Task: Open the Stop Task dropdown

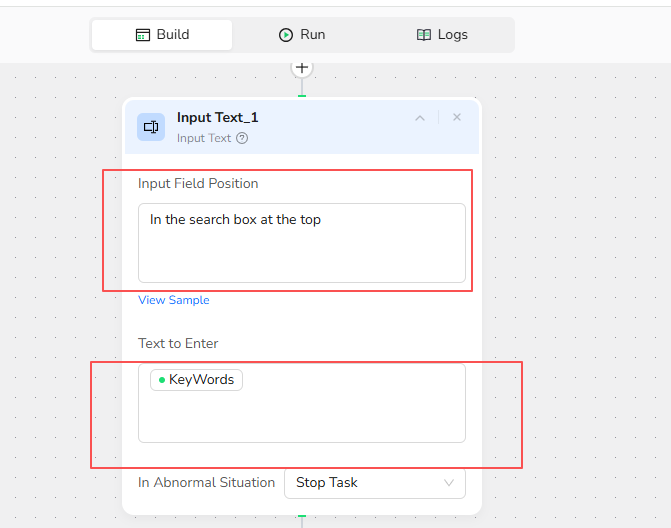Action: pyautogui.click(x=374, y=483)
